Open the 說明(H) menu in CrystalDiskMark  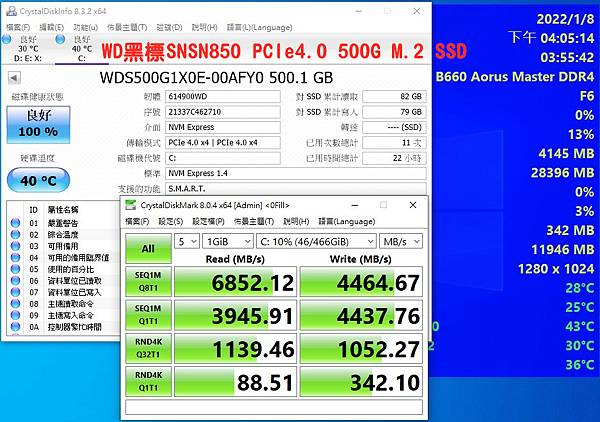point(296,222)
